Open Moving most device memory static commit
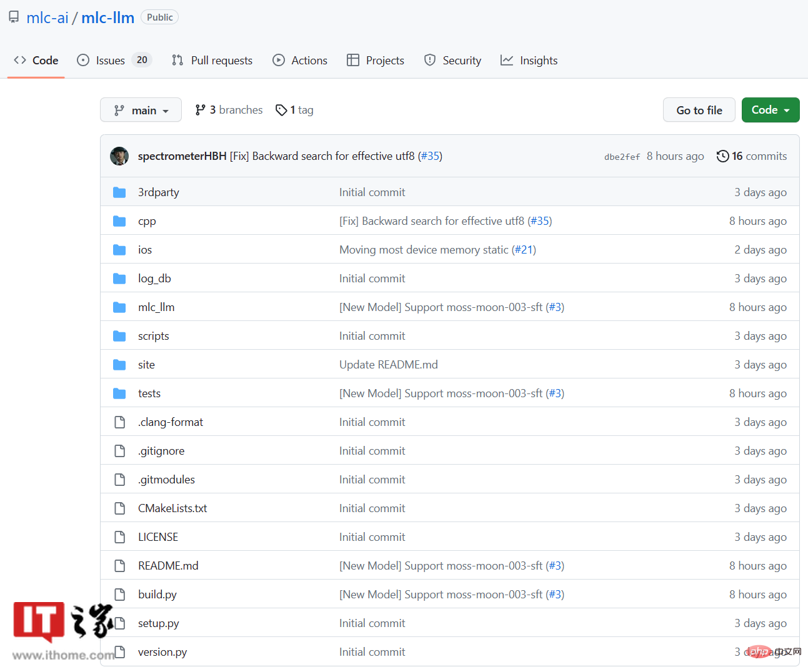 point(424,250)
